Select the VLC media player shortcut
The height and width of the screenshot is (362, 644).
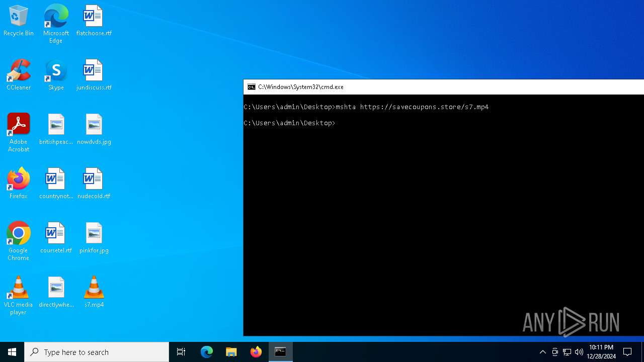tap(19, 296)
